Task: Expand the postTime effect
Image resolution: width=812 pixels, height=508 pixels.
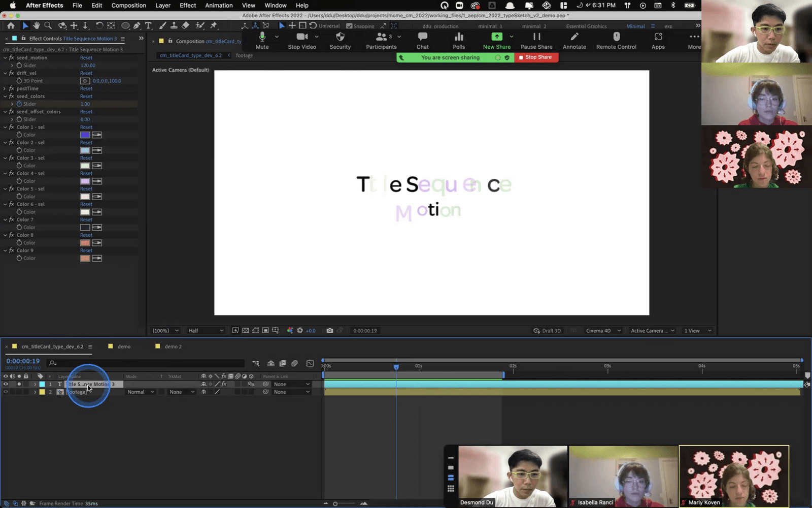Action: pyautogui.click(x=5, y=88)
